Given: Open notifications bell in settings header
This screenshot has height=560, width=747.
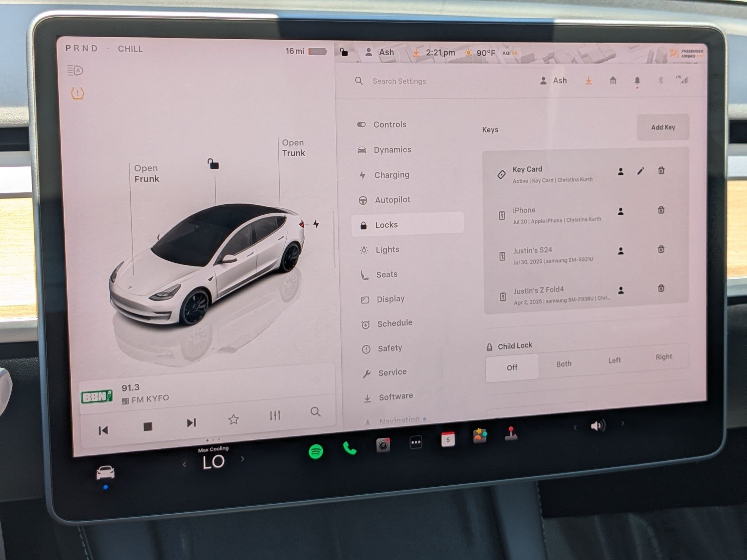Looking at the screenshot, I should click(x=637, y=81).
